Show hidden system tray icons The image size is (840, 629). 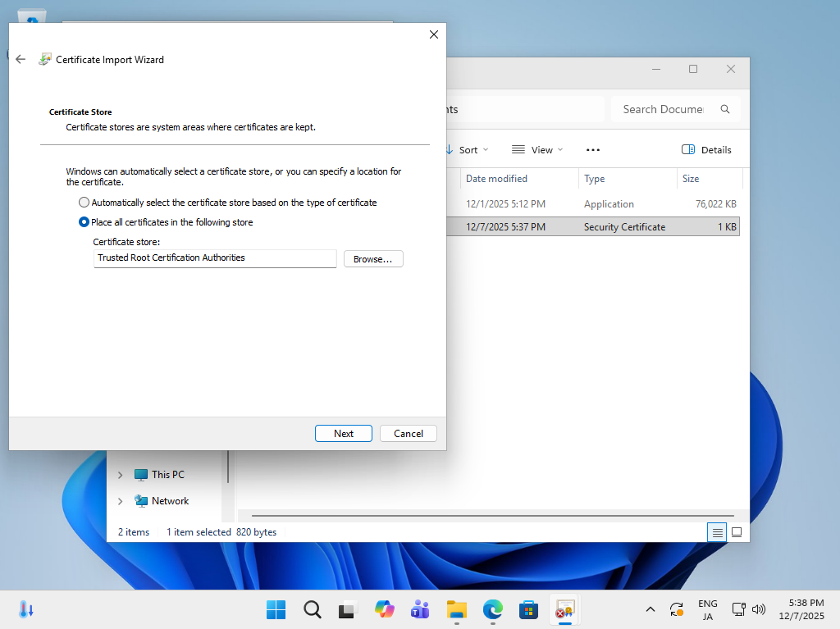(x=651, y=609)
